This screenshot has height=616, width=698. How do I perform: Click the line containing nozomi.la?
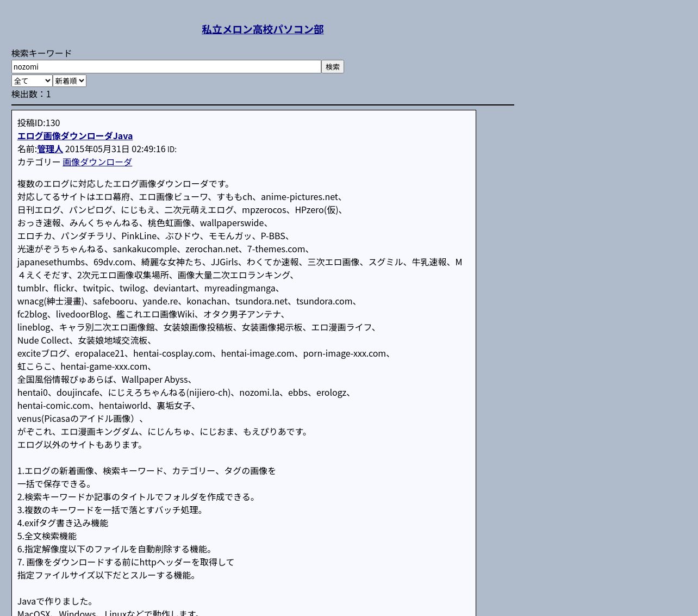186,393
